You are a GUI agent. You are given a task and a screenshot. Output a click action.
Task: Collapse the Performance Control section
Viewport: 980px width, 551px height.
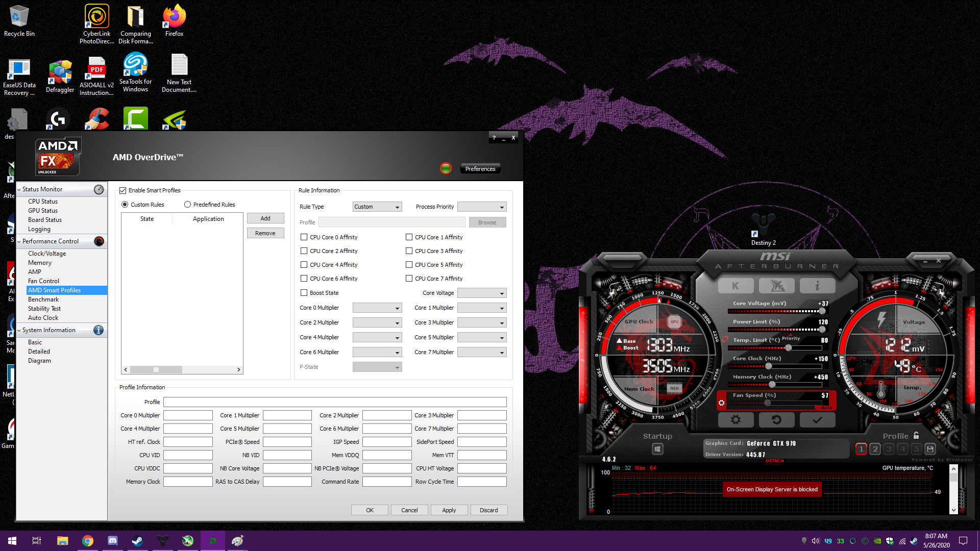coord(19,241)
